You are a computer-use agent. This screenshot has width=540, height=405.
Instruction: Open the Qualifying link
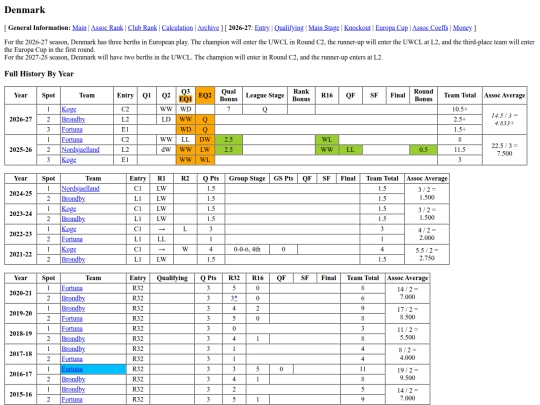289,28
